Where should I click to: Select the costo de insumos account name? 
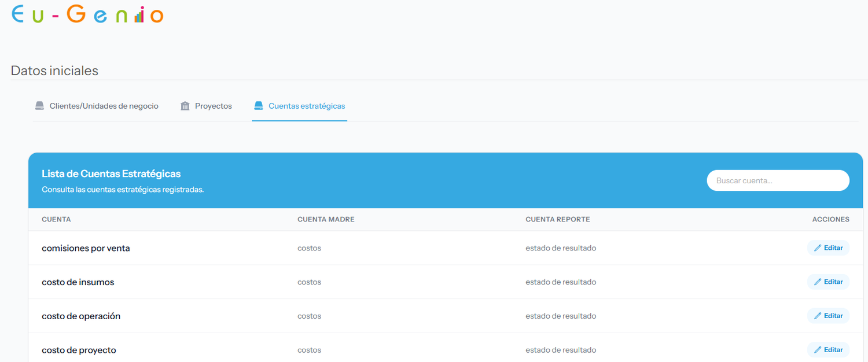pos(78,282)
